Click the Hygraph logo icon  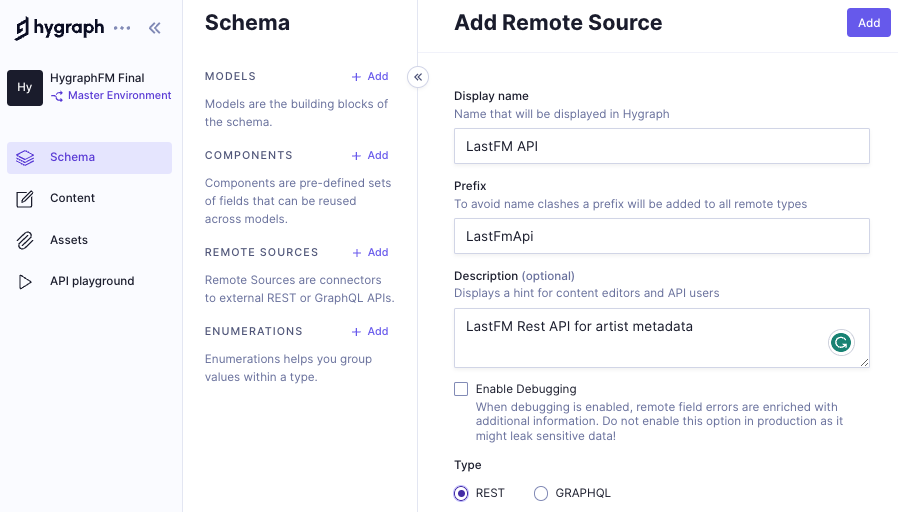tap(22, 28)
